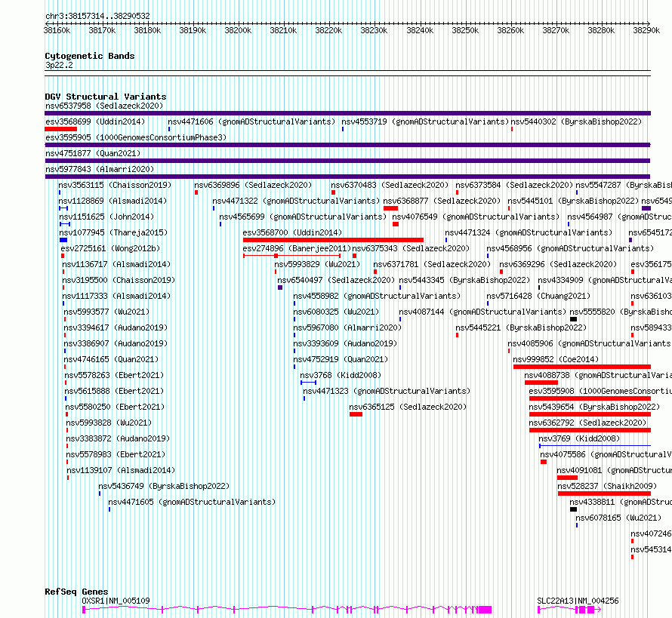Click nsv5580250 (Ebert2021) label
The width and height of the screenshot is (672, 618).
(x=115, y=407)
